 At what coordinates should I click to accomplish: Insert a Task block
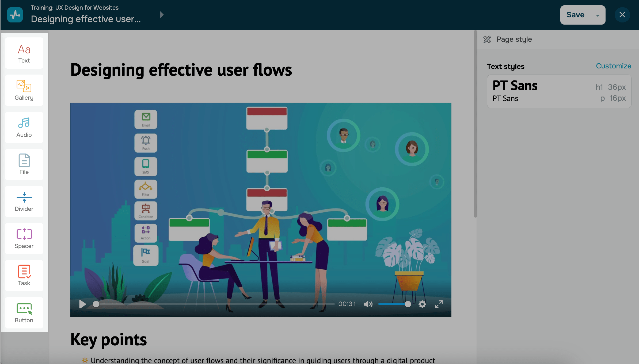(24, 276)
